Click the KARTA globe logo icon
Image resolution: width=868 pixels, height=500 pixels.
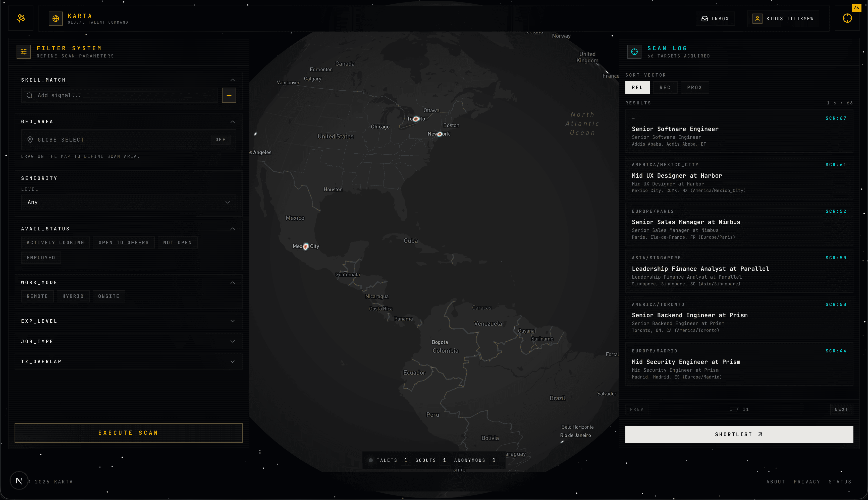(56, 18)
